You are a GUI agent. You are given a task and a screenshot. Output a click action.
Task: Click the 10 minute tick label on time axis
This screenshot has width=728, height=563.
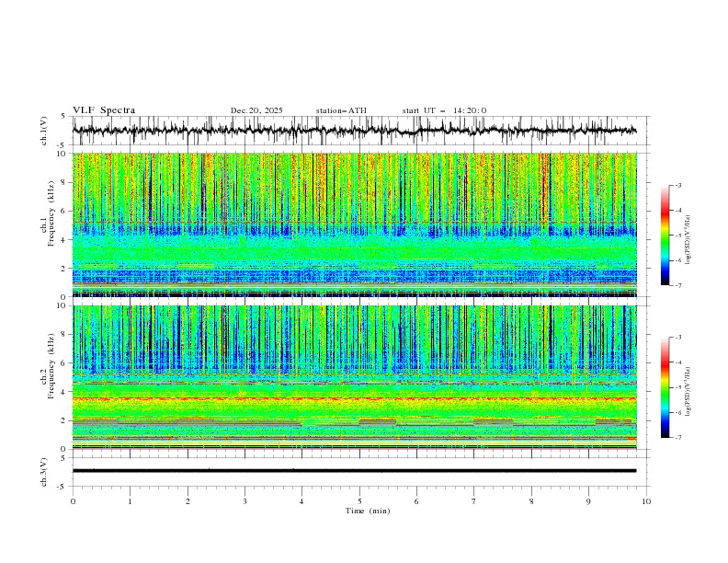coord(646,500)
